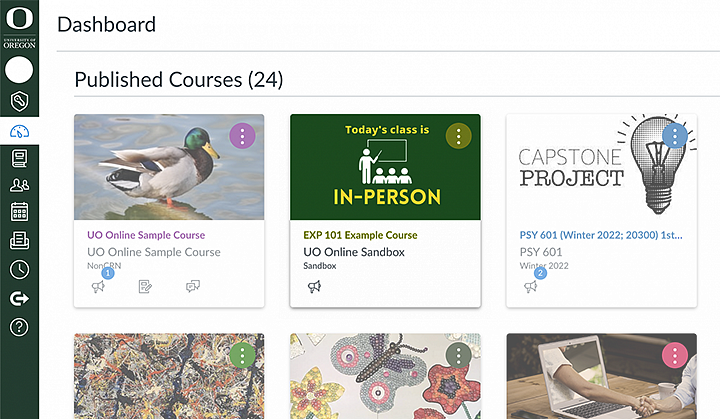The width and height of the screenshot is (720, 419).
Task: Expand three-dot menu on EXP 101 card
Action: (459, 136)
